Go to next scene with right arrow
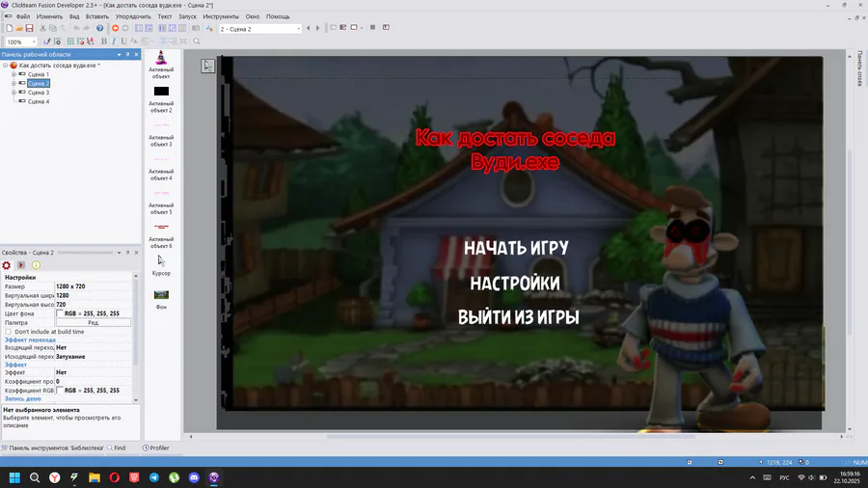The width and height of the screenshot is (868, 488). 317,28
